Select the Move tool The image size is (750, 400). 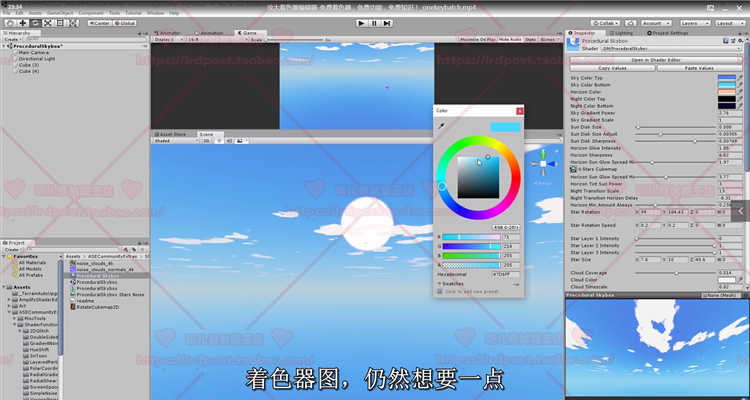click(x=22, y=23)
